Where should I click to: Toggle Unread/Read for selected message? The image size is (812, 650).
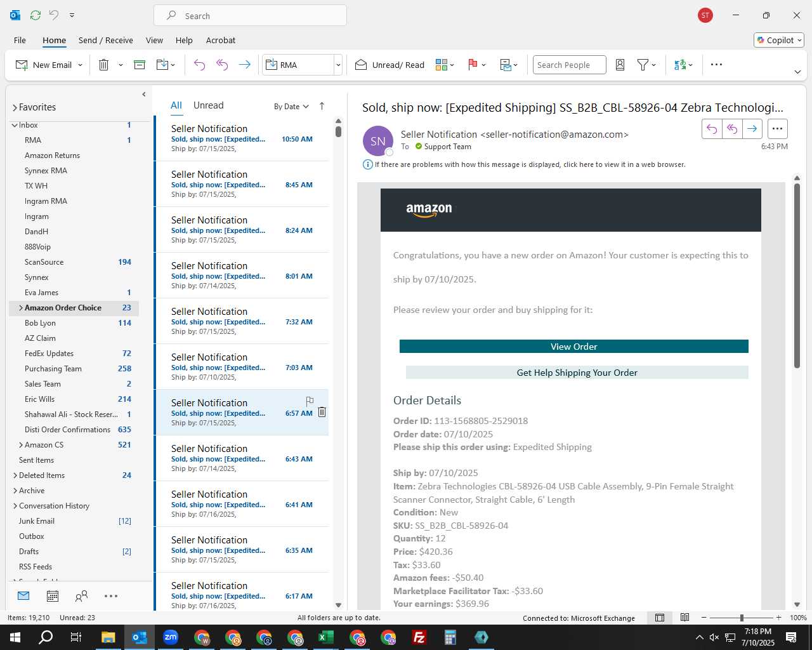[x=390, y=65]
